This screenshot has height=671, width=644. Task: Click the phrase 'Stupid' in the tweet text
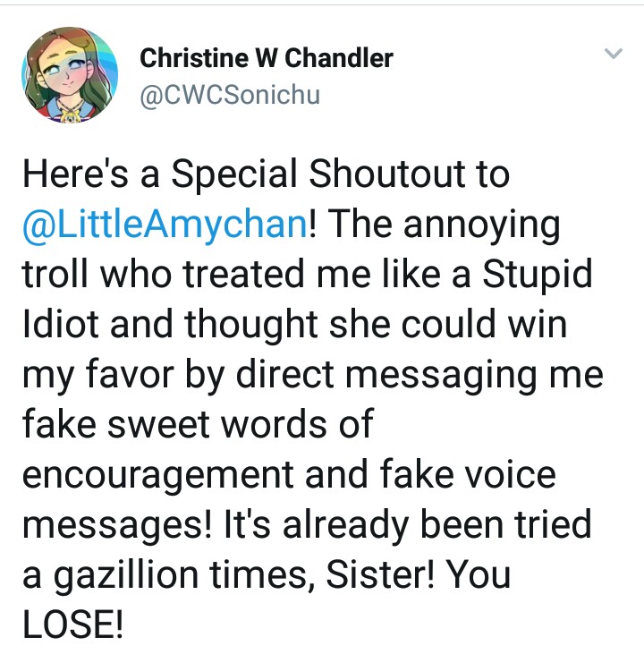click(538, 275)
